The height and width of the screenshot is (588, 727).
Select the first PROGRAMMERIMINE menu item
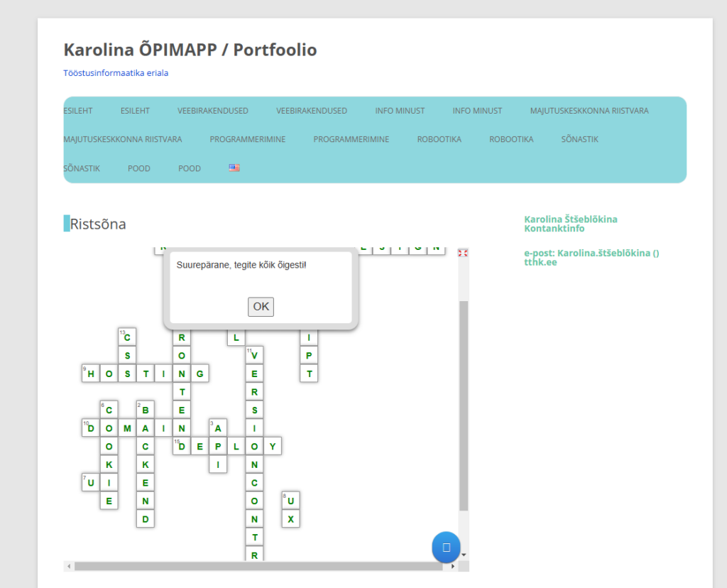248,139
